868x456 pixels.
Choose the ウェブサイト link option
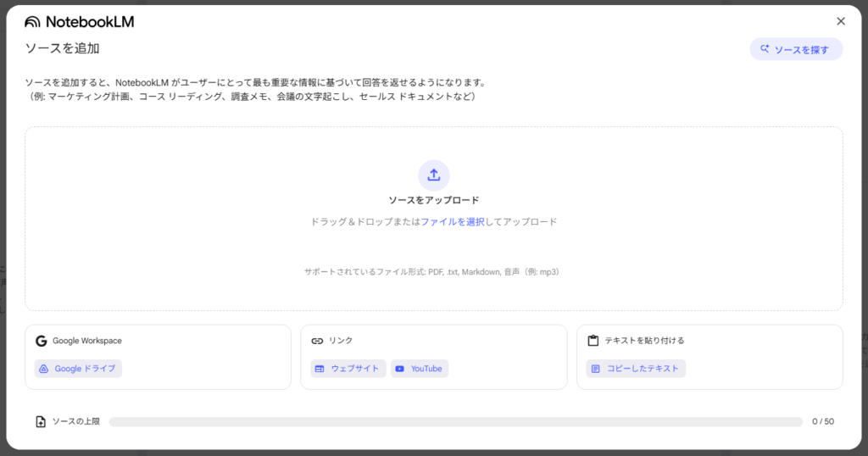pos(348,369)
